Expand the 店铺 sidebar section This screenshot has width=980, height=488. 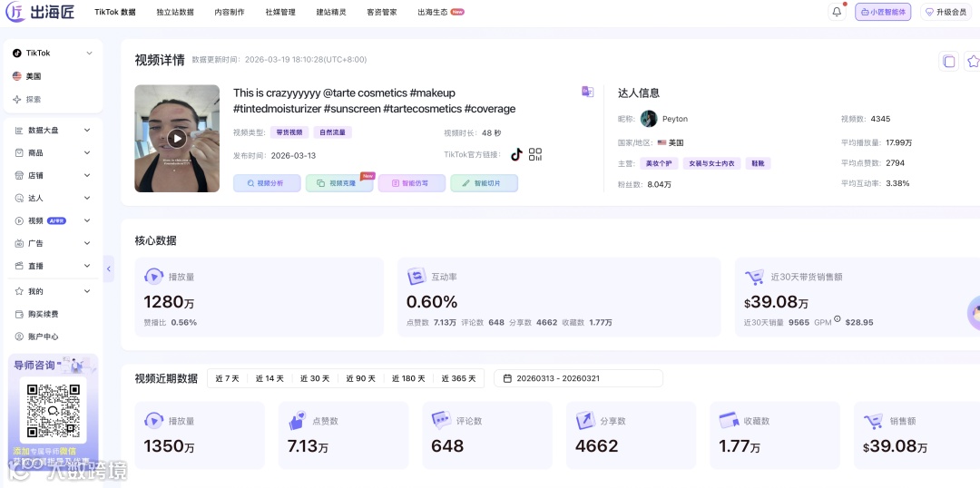click(53, 176)
